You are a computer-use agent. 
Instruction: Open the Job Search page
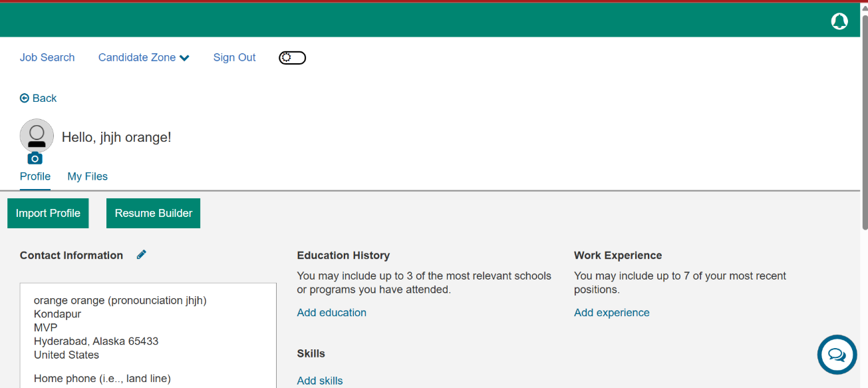(47, 58)
